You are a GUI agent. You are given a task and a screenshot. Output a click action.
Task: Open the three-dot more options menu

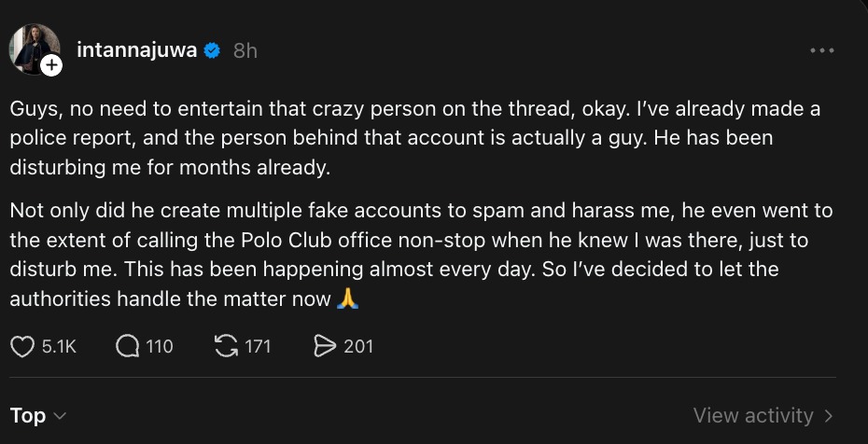point(821,50)
